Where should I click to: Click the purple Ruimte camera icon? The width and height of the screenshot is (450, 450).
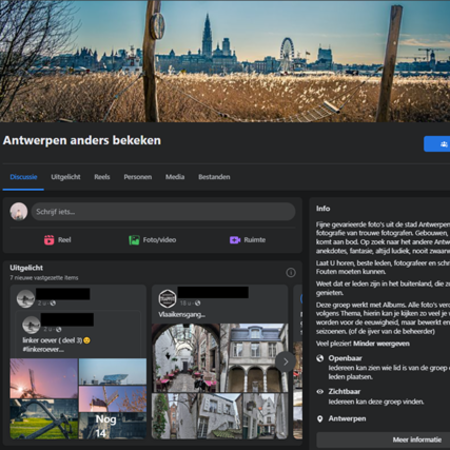(235, 240)
